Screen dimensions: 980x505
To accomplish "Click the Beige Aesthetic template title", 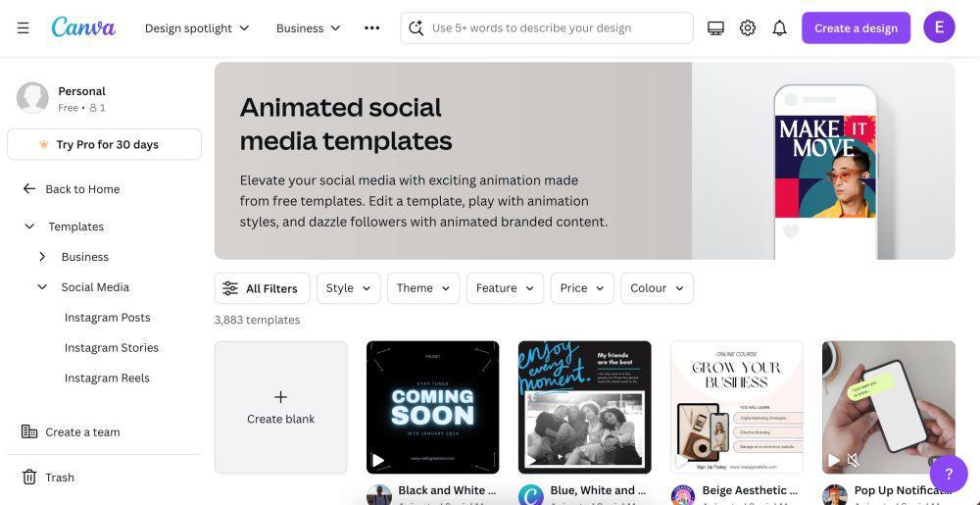I will click(750, 490).
